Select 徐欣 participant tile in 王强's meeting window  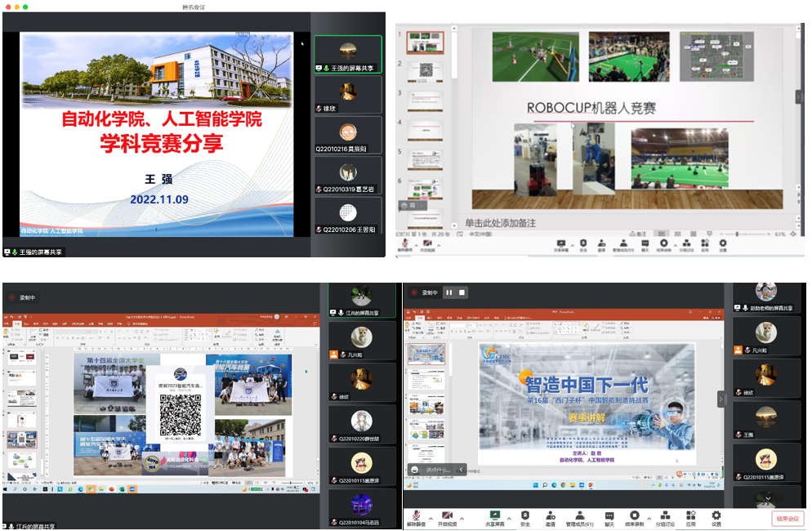point(348,94)
